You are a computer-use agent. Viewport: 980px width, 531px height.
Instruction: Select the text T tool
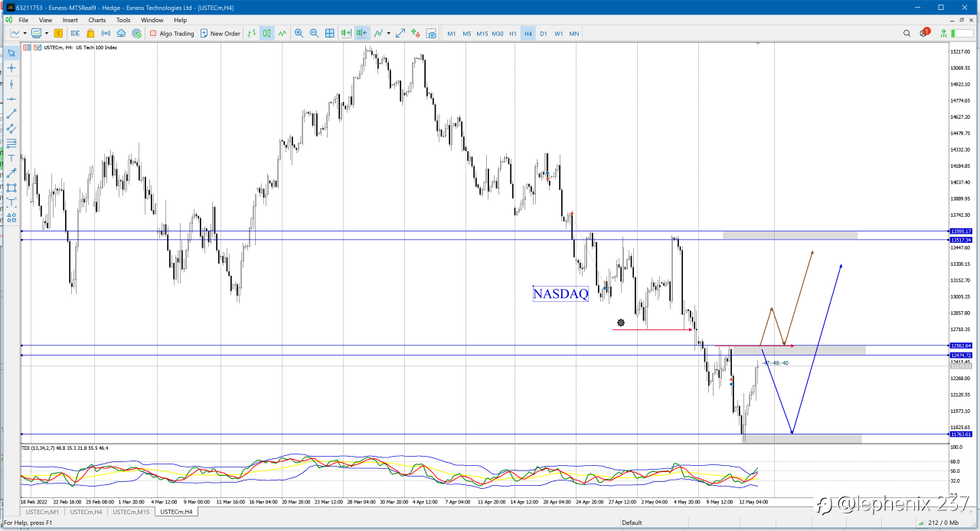pyautogui.click(x=11, y=158)
